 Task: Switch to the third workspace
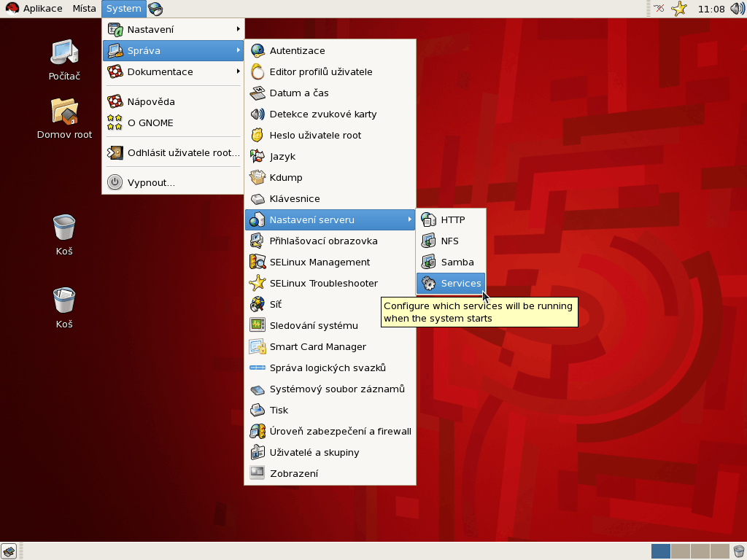[700, 551]
